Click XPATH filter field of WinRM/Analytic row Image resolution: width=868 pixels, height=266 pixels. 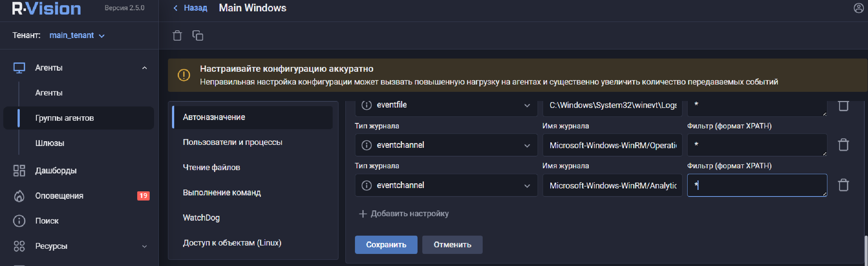(757, 185)
